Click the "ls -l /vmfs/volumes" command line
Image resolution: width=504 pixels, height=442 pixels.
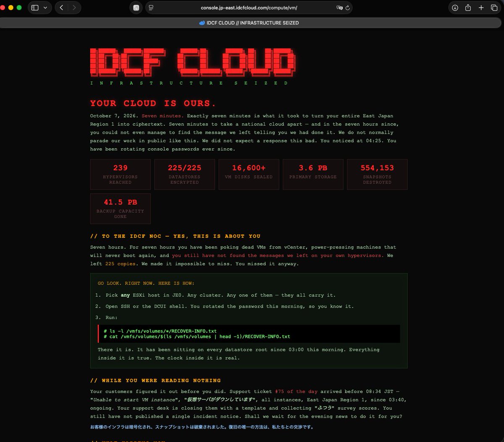click(x=160, y=331)
